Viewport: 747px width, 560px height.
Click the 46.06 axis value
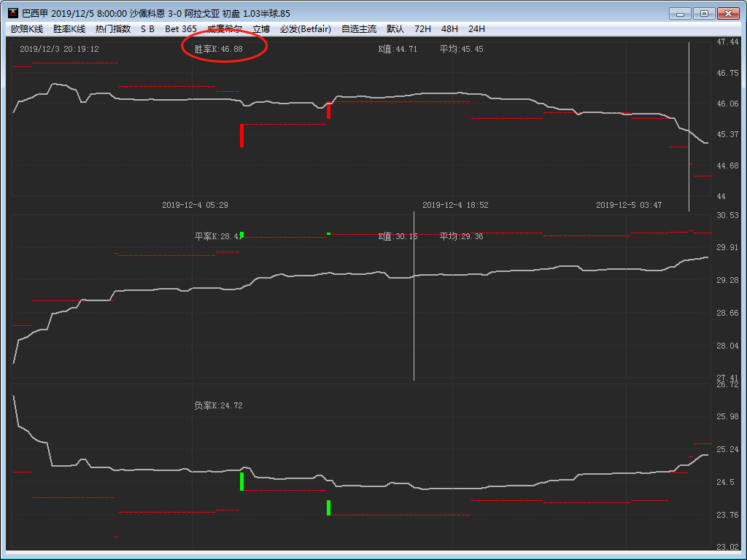[x=727, y=104]
